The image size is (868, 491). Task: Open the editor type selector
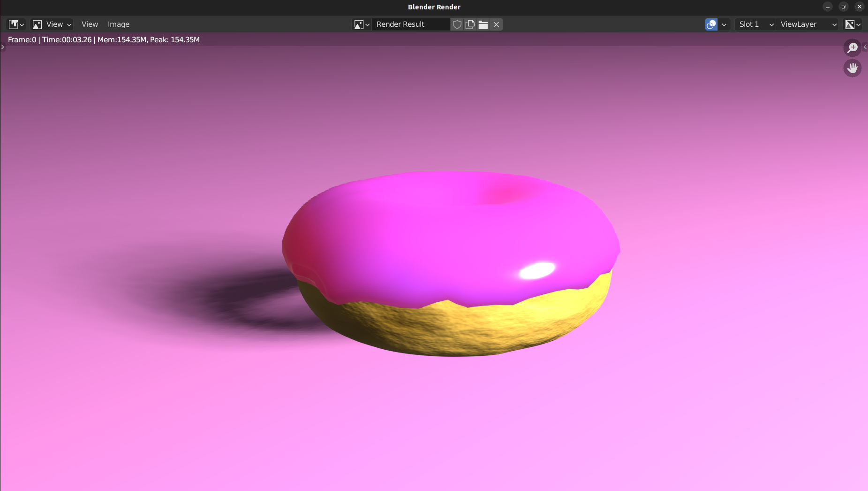pos(16,24)
